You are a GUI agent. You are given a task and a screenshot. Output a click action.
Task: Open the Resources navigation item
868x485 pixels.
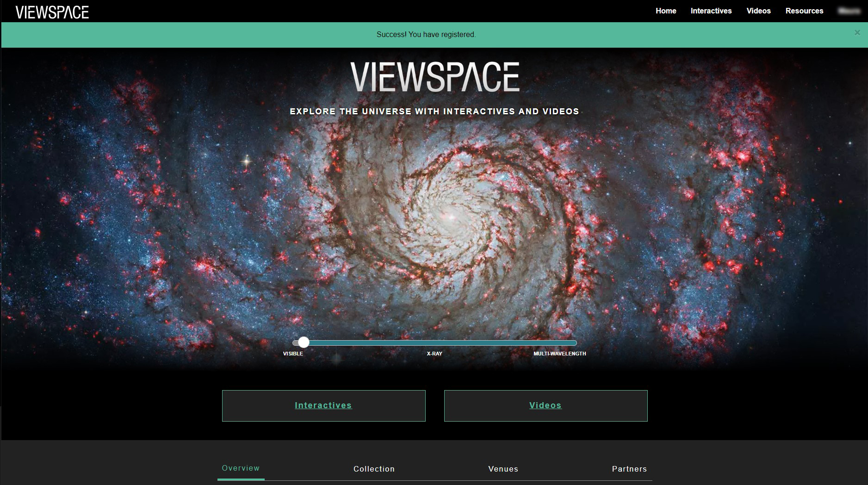coord(804,11)
